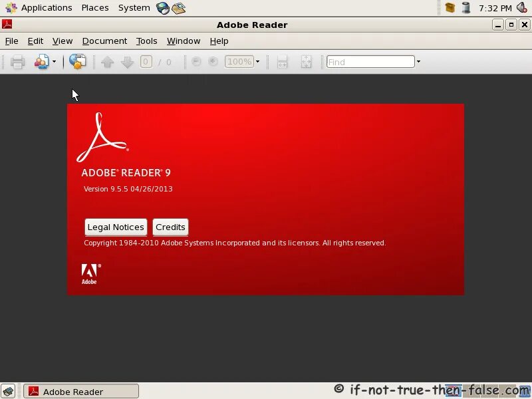Open the Find options dropdown arrow
Viewport: 532px width, 399px height.
pyautogui.click(x=418, y=62)
